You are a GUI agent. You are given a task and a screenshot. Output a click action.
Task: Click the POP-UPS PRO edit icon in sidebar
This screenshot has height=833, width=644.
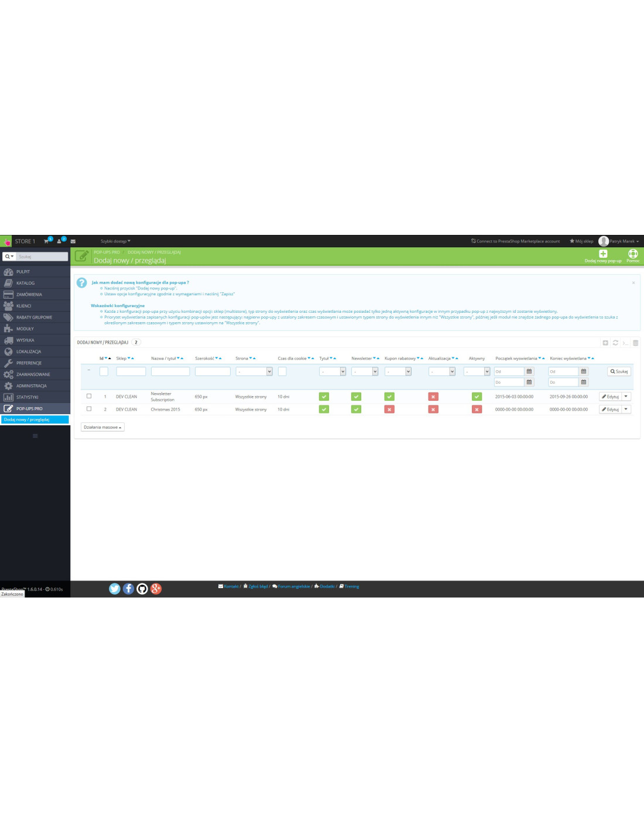(x=8, y=409)
